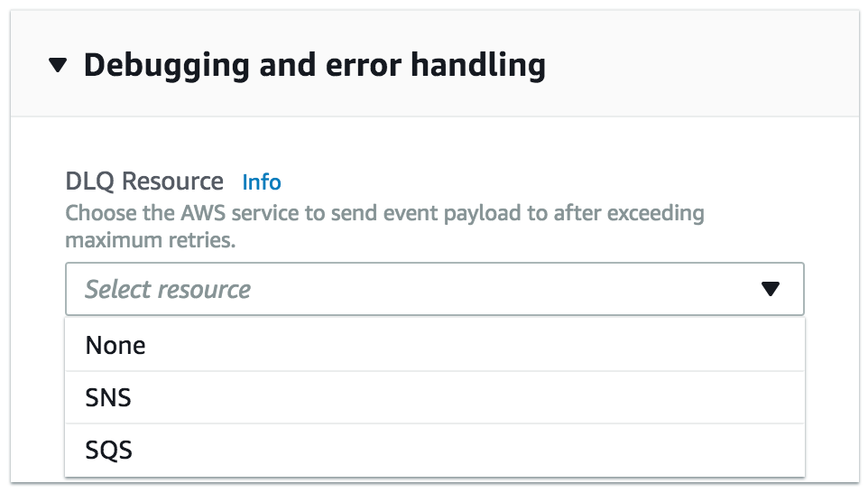Pick SQS from the dropdown options
Screen dimensions: 868x493
click(x=108, y=450)
